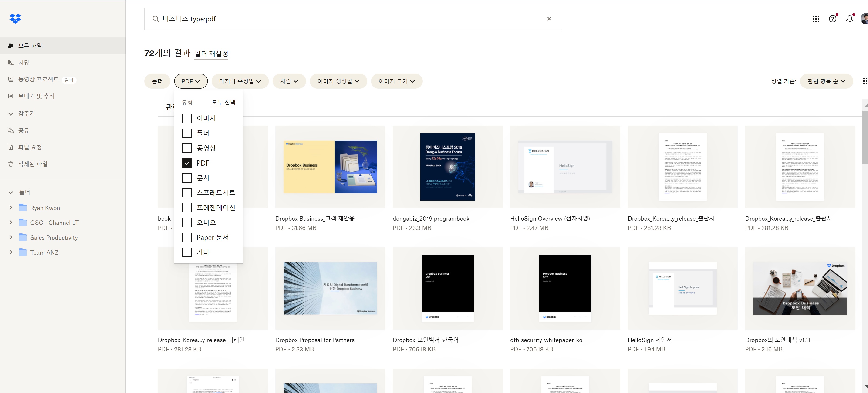Click the 삭제된 파일 trash icon
Viewport: 868px width, 393px height.
pyautogui.click(x=10, y=164)
